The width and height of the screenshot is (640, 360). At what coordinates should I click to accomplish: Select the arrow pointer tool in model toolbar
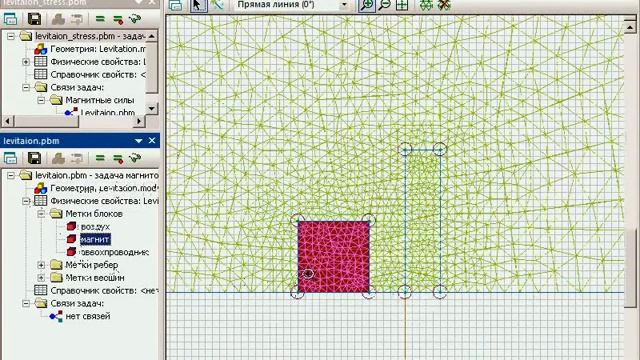(198, 5)
